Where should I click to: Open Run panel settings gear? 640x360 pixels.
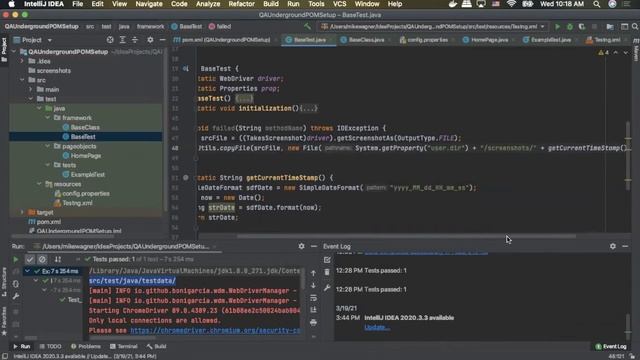pyautogui.click(x=301, y=246)
